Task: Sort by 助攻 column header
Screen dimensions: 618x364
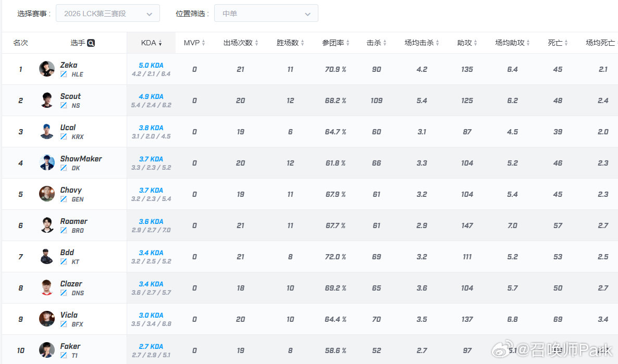Action: pos(467,43)
